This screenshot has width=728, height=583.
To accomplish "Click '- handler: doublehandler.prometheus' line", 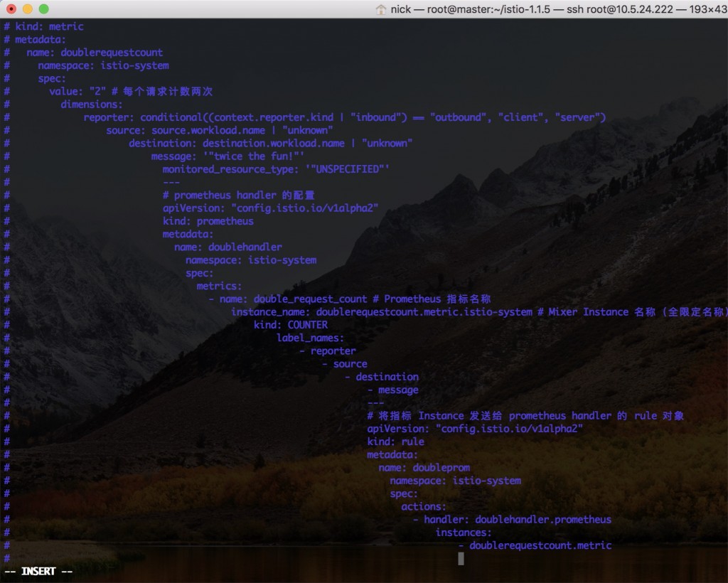I will pos(512,520).
